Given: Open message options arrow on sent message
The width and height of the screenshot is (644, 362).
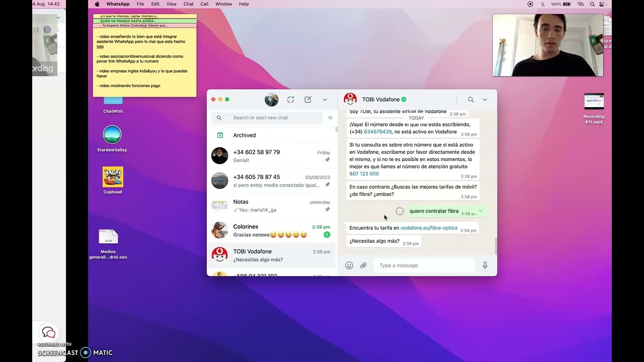Looking at the screenshot, I should (480, 211).
